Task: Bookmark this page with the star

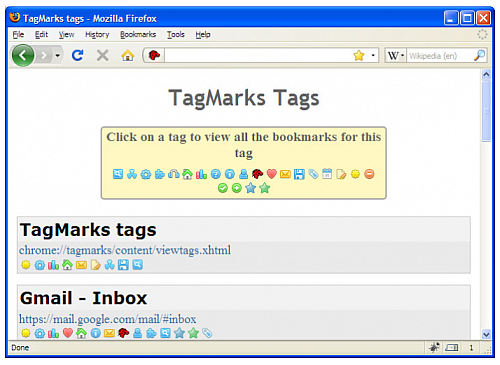Action: click(x=359, y=55)
